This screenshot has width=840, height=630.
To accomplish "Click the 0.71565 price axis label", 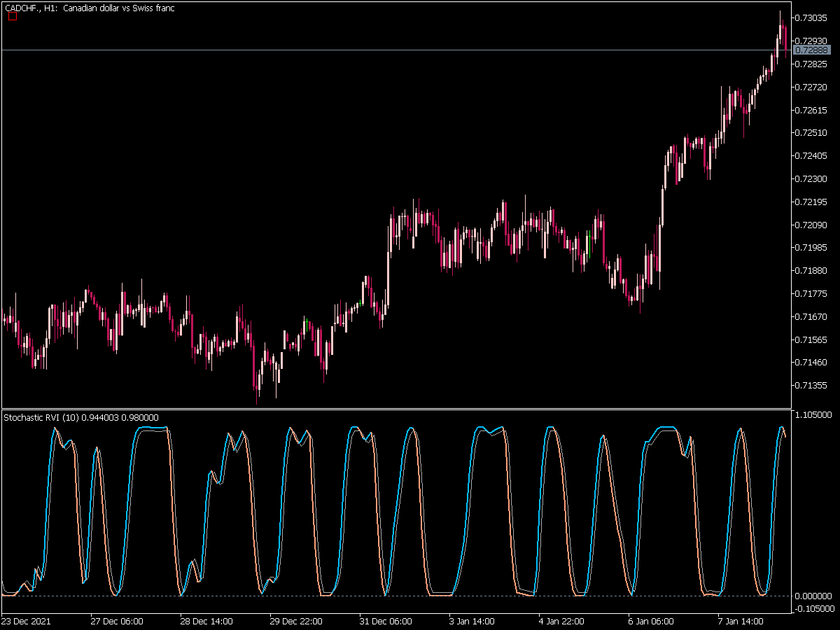I will (813, 340).
